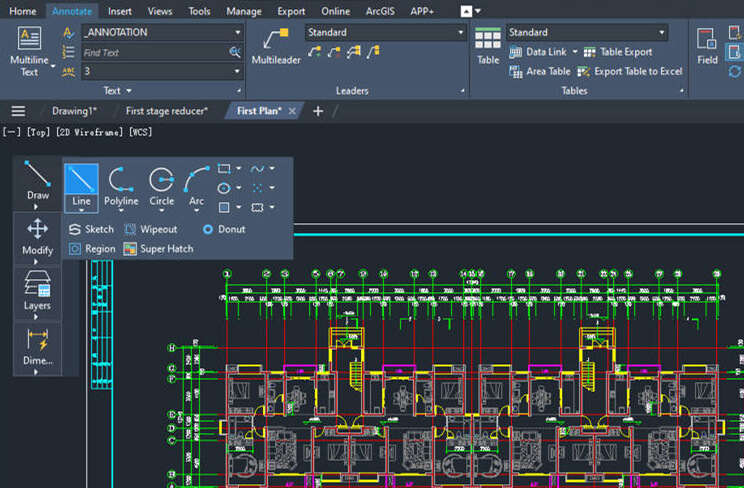Toggle the ribbon minimize button
Image resolution: width=744 pixels, height=488 pixels.
(467, 11)
